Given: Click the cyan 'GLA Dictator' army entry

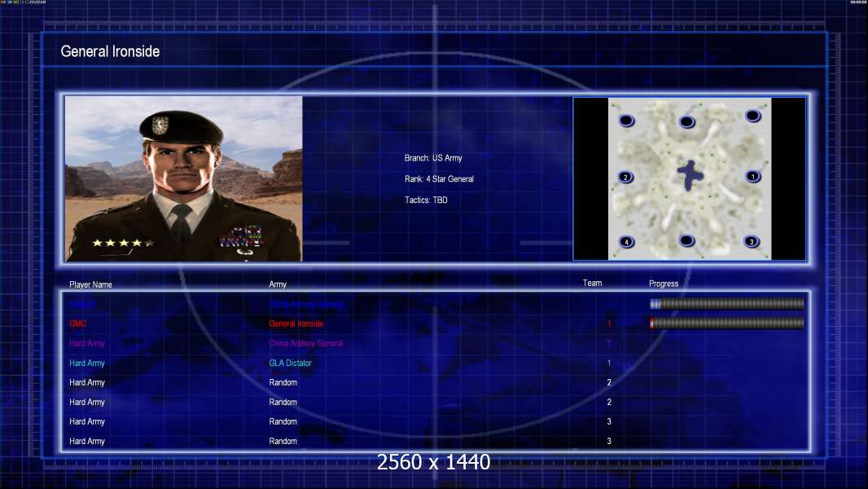Looking at the screenshot, I should click(x=290, y=363).
